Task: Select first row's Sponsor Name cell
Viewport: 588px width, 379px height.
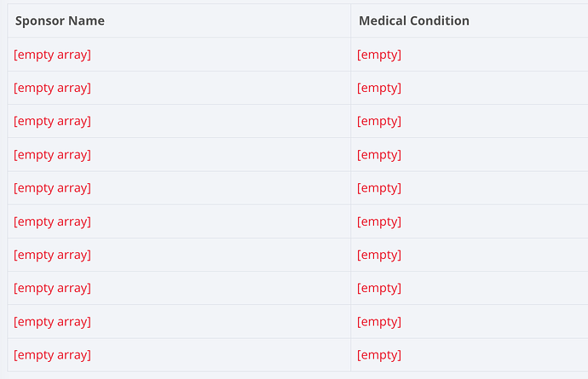Action: [x=53, y=55]
